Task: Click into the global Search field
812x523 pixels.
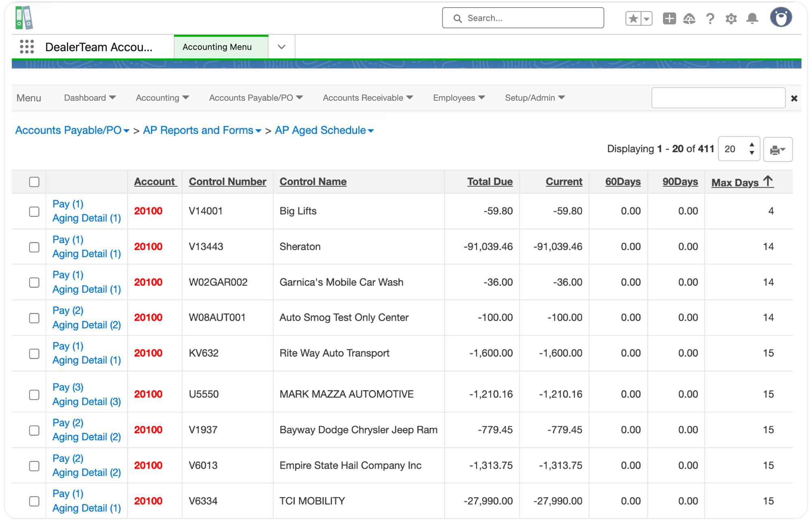Action: coord(523,18)
